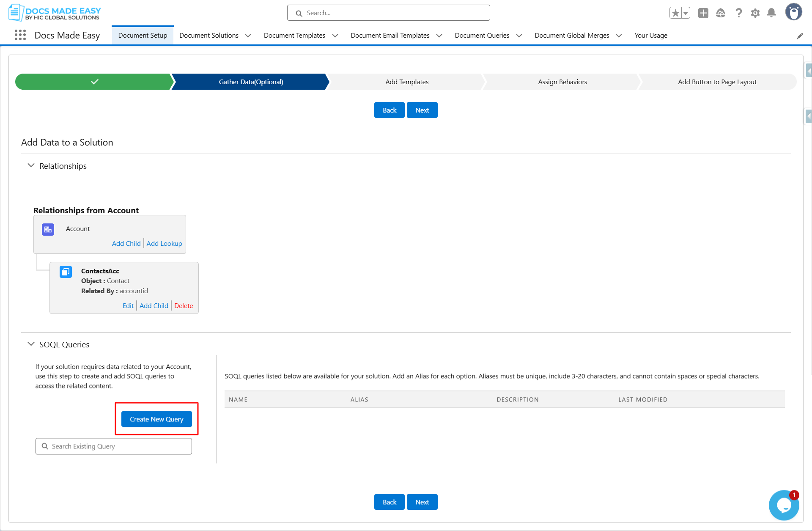
Task: Click the Create New Query button
Action: 156,419
